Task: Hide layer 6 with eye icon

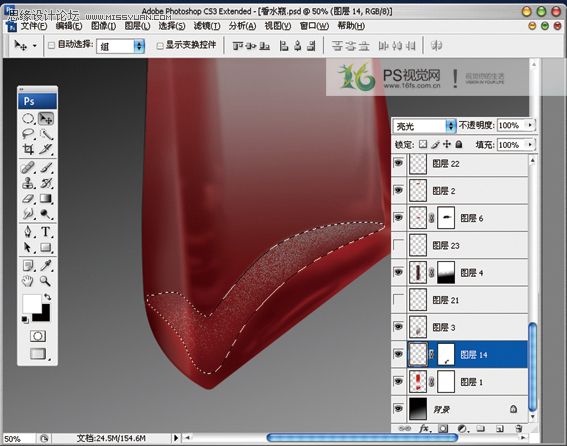Action: (x=398, y=217)
